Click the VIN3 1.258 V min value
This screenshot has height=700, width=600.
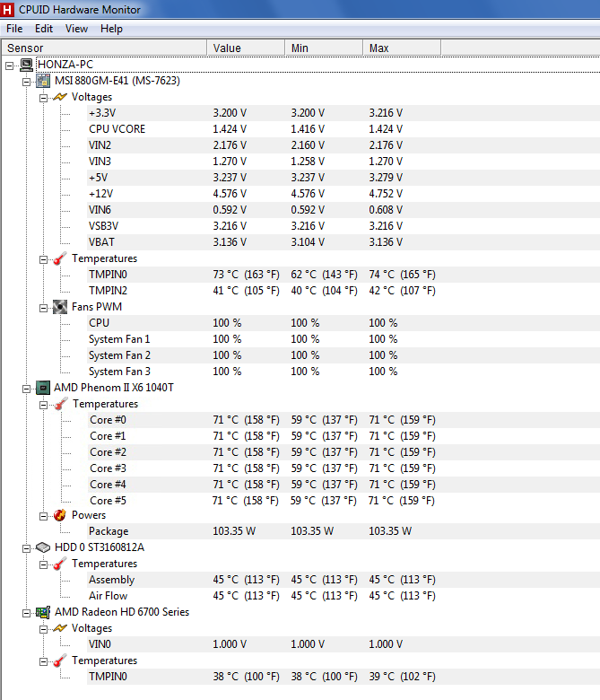click(x=308, y=162)
